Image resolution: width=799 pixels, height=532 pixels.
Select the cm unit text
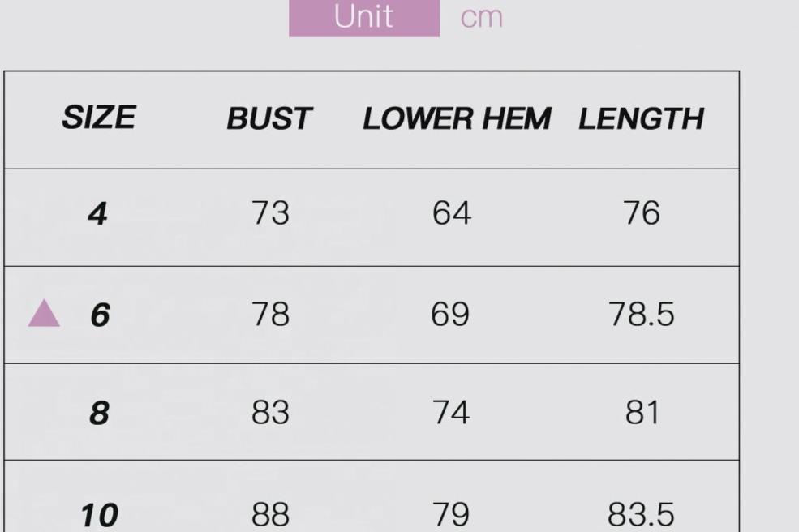point(481,17)
